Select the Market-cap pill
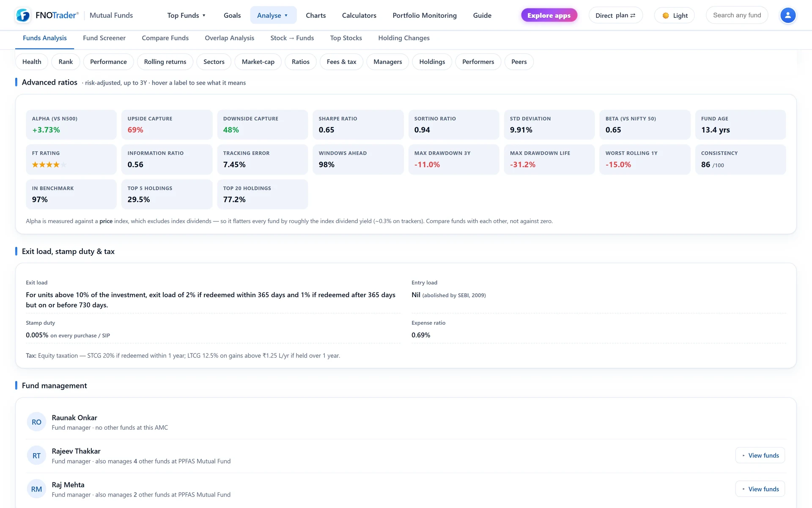812x508 pixels. click(x=258, y=62)
